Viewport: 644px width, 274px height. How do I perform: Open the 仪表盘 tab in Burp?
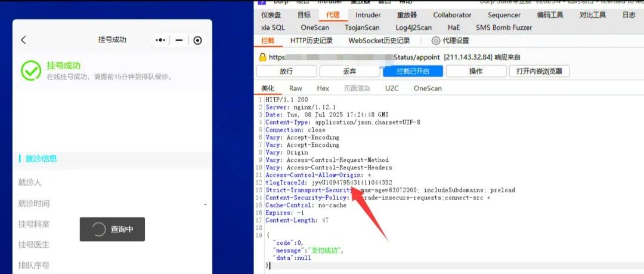(271, 16)
